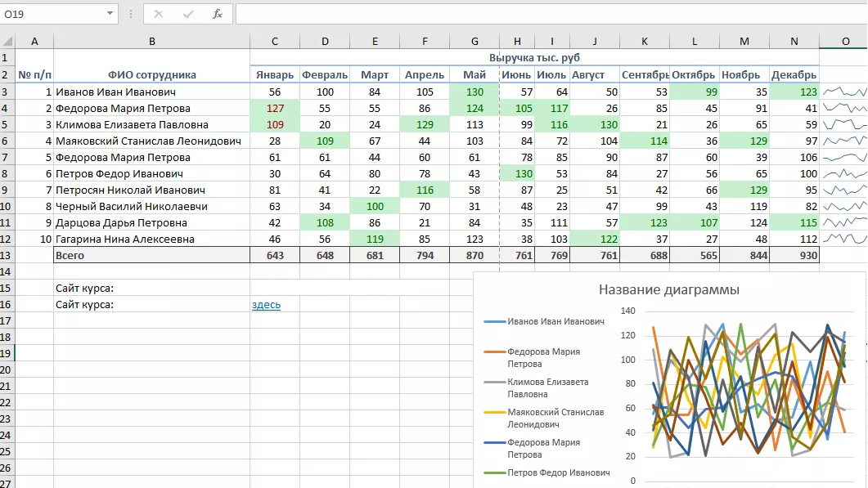This screenshot has width=868, height=488.
Task: Select row 13 header
Action: point(7,255)
